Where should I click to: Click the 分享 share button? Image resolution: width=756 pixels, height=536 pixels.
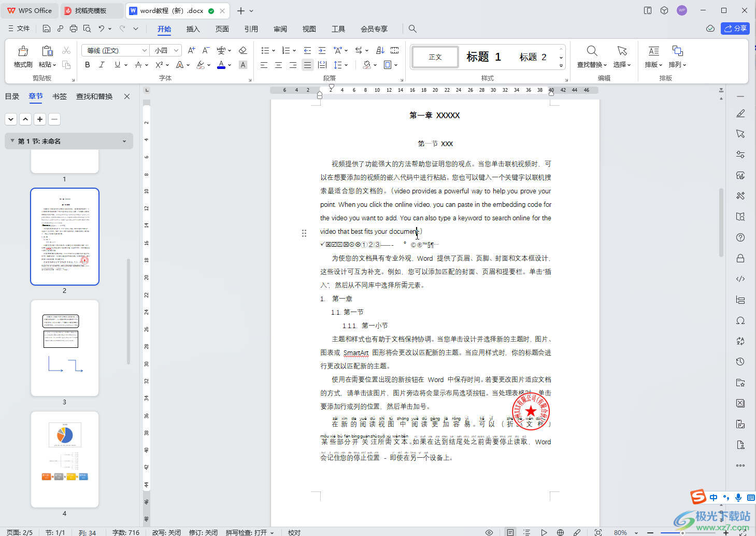[x=735, y=29]
